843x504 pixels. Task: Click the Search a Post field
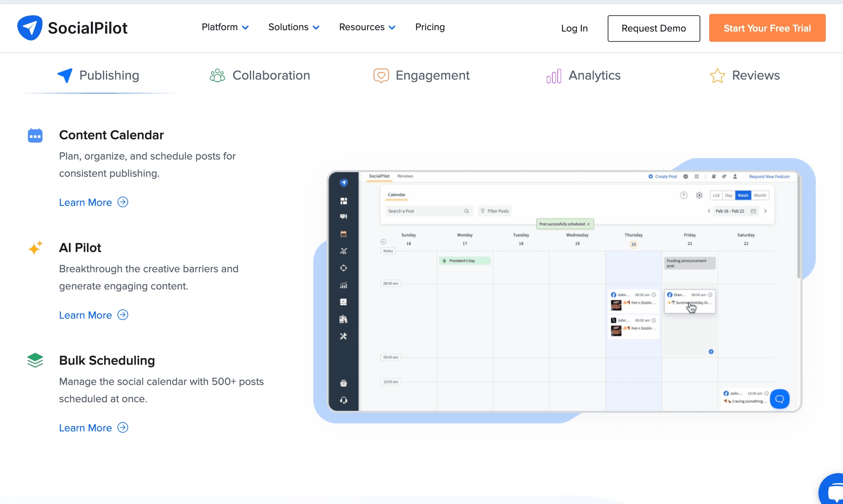click(x=429, y=211)
